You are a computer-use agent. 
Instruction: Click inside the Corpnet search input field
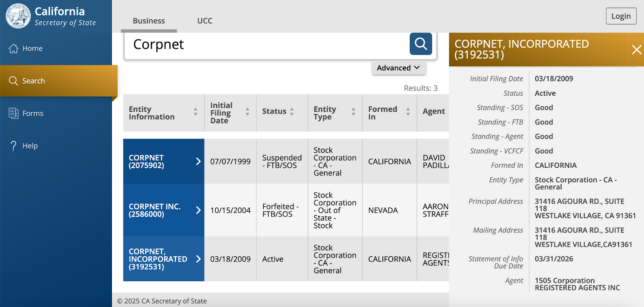point(267,44)
